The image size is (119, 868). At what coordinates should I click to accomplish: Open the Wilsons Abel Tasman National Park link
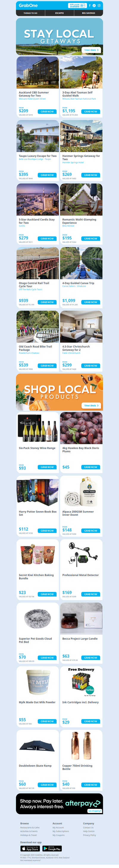pyautogui.click(x=79, y=99)
